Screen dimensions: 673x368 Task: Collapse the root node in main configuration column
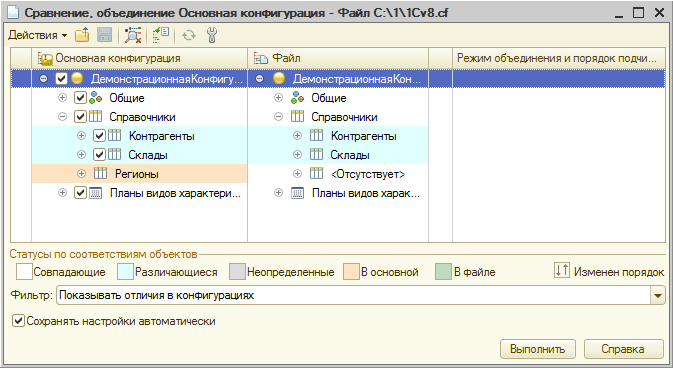click(x=43, y=79)
